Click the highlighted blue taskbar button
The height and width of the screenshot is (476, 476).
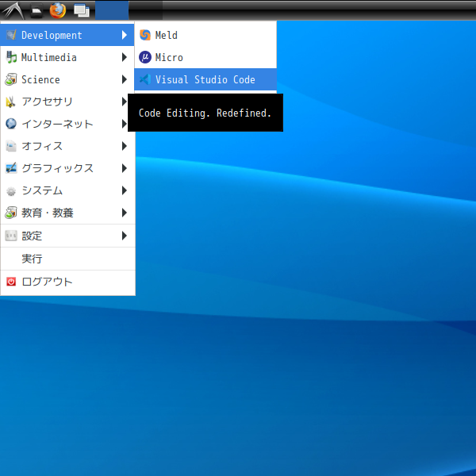[x=112, y=10]
